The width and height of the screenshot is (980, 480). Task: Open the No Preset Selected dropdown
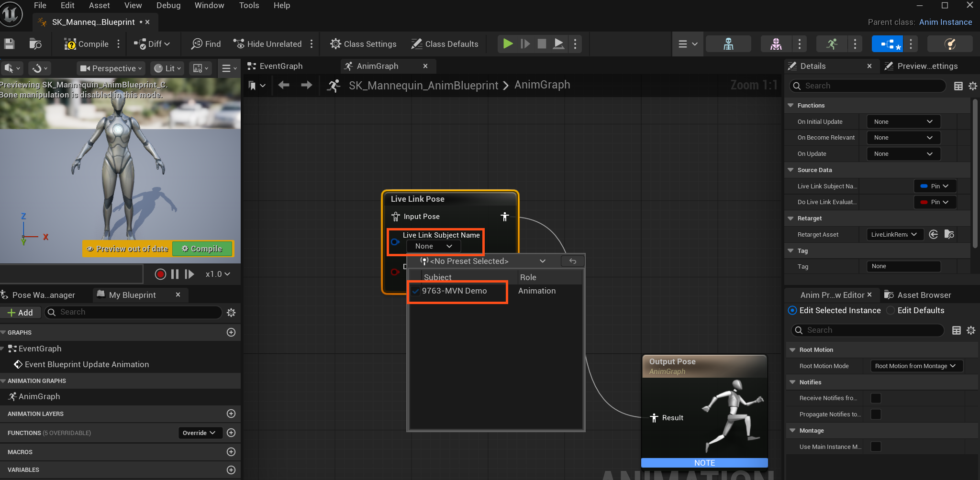483,261
